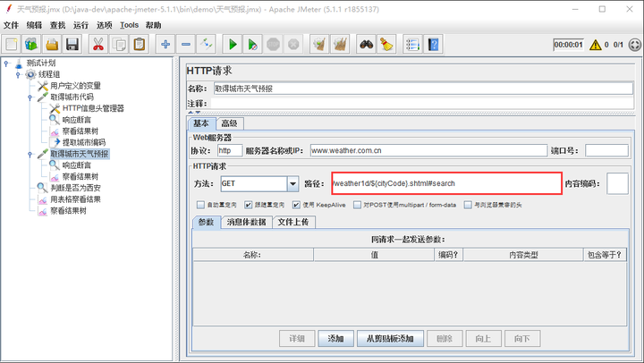The image size is (644, 363).
Task: Toggle the 与浏览器兼容的头 checkbox
Action: pyautogui.click(x=468, y=205)
